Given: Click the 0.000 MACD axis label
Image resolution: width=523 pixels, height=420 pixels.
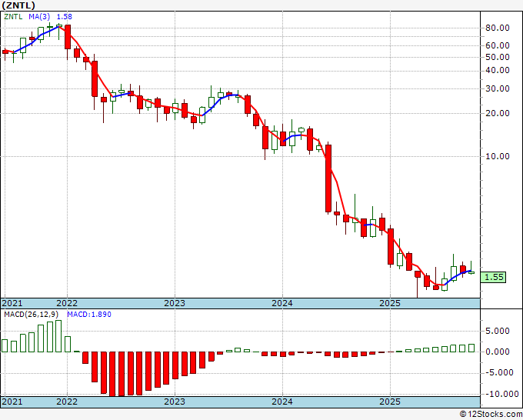Looking at the screenshot, I should [x=498, y=352].
